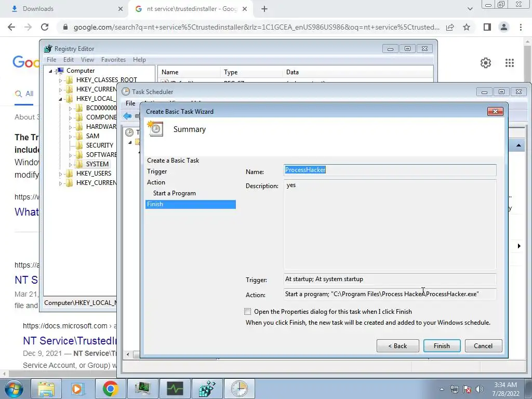The width and height of the screenshot is (532, 399).
Task: Click Task Scheduler taskbar clock icon
Action: [239, 389]
